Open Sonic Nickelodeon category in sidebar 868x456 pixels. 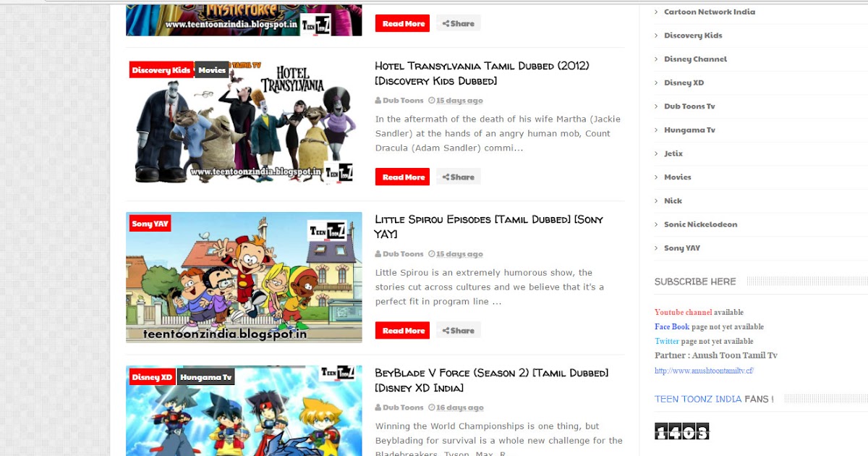[x=700, y=224]
